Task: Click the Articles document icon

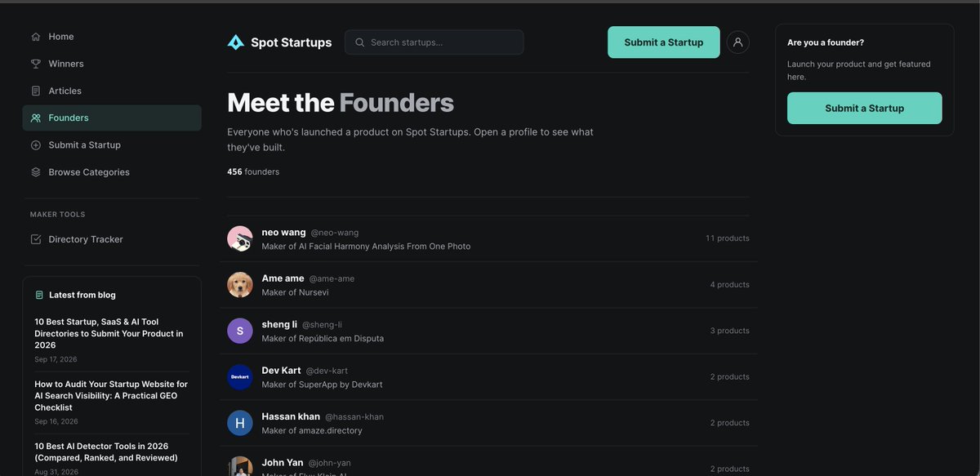Action: pyautogui.click(x=36, y=91)
